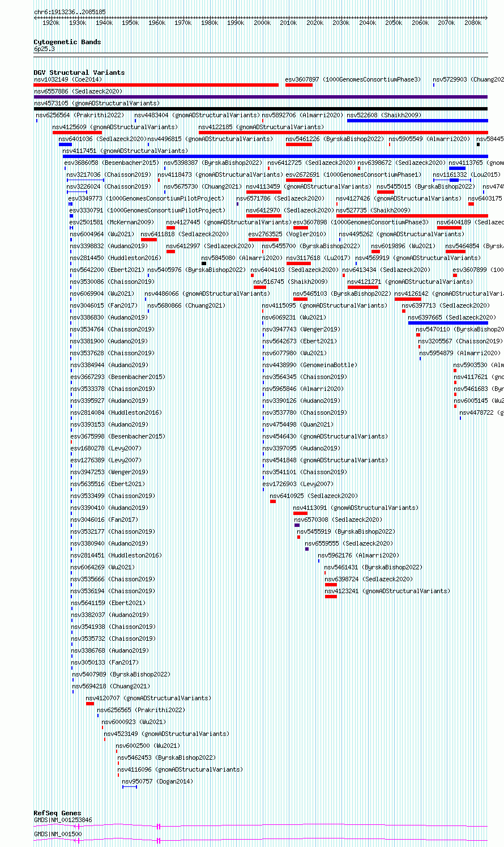Viewport: 504px width, 847px height.
Task: Click the red bar under nsv5461226
Action: point(299,144)
